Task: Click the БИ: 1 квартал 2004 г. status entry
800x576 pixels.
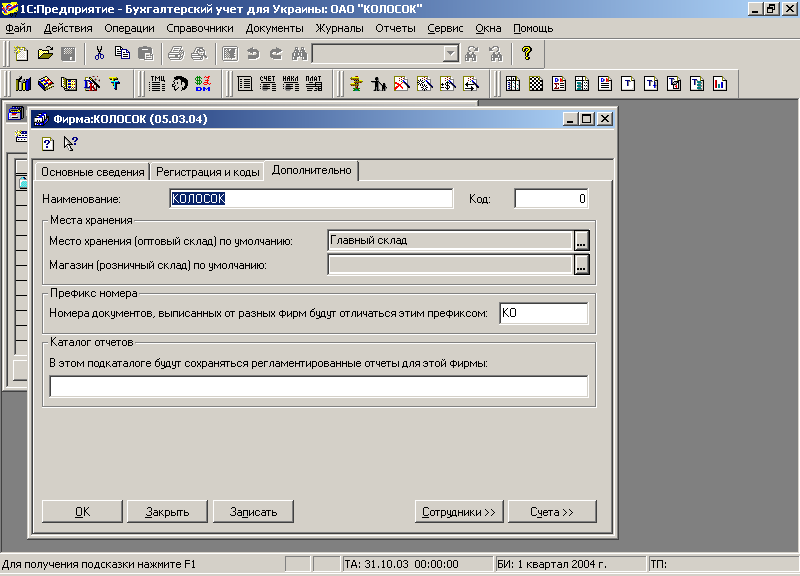Action: pyautogui.click(x=570, y=564)
